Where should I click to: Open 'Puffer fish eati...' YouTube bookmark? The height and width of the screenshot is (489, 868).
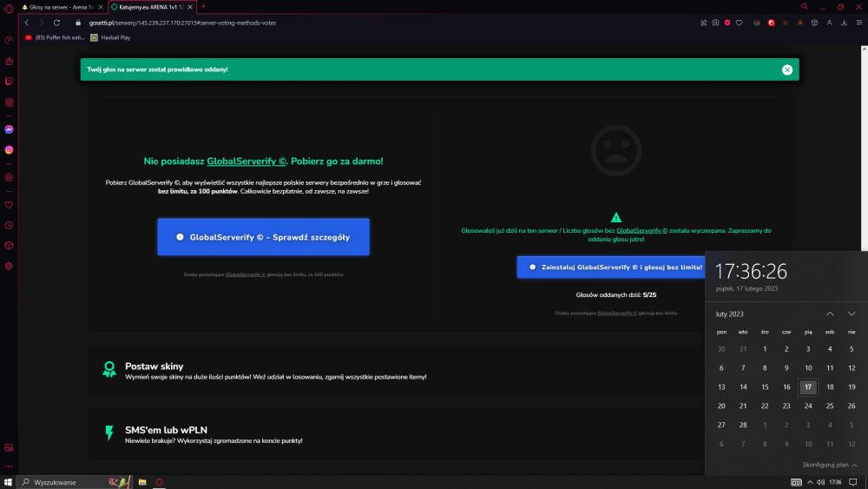[x=55, y=37]
